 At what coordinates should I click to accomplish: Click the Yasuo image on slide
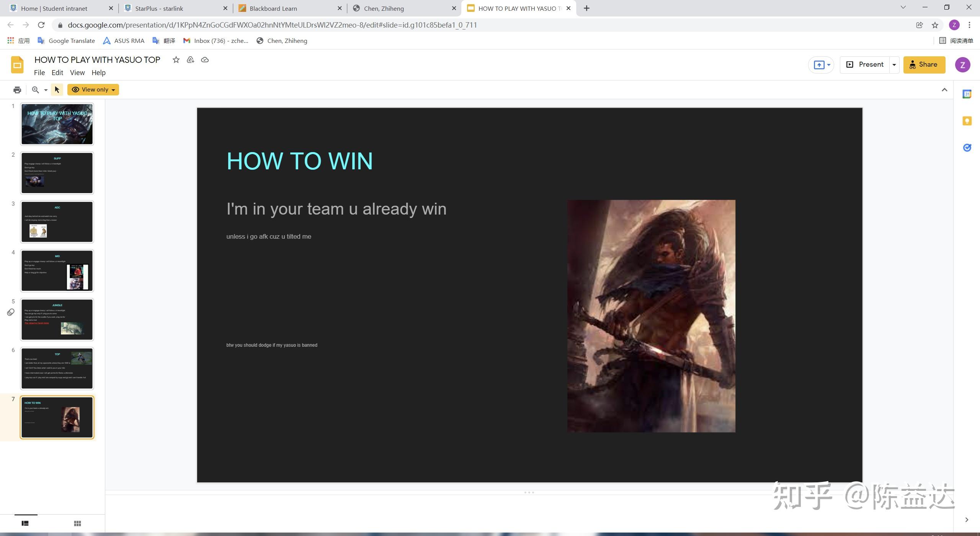click(x=651, y=316)
